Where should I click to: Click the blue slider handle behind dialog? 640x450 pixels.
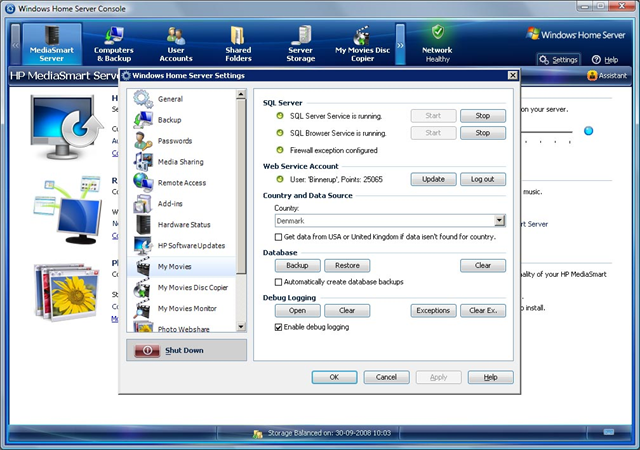(588, 131)
